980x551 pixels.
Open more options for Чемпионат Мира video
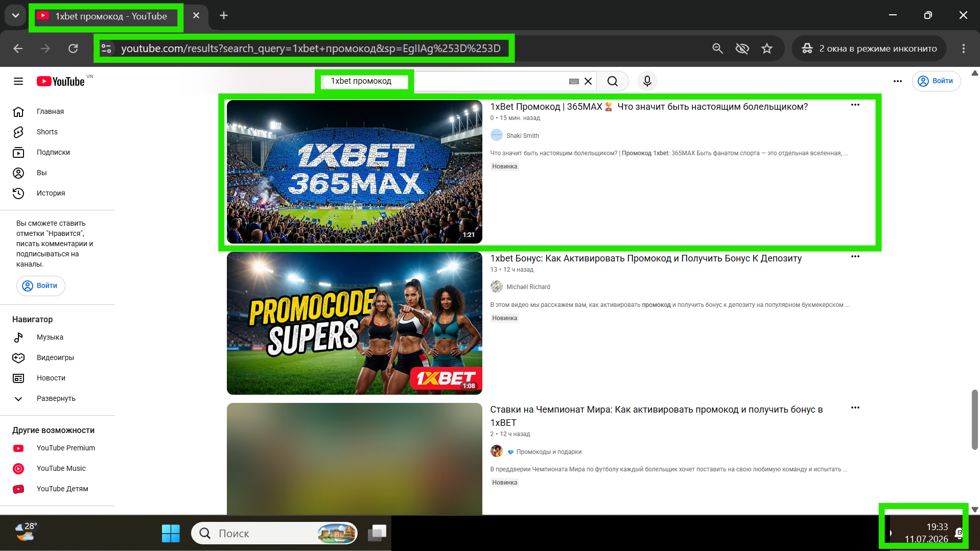click(855, 408)
